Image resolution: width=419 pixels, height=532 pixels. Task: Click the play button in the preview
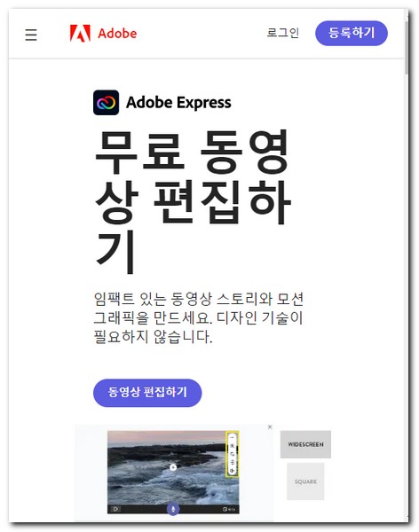pyautogui.click(x=116, y=509)
